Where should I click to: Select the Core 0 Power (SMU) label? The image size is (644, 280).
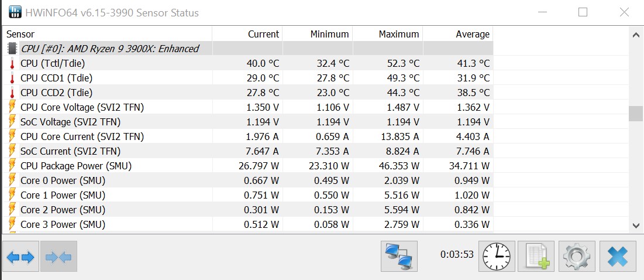pos(63,180)
